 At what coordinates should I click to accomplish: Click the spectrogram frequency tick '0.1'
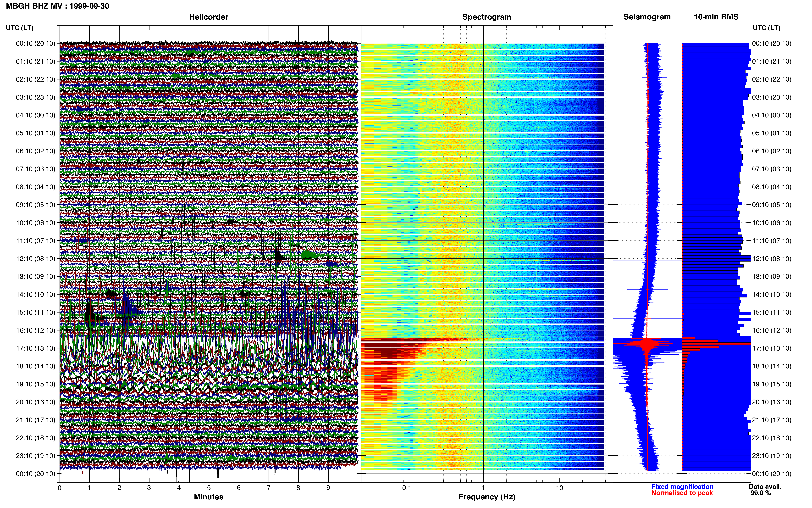click(x=407, y=488)
